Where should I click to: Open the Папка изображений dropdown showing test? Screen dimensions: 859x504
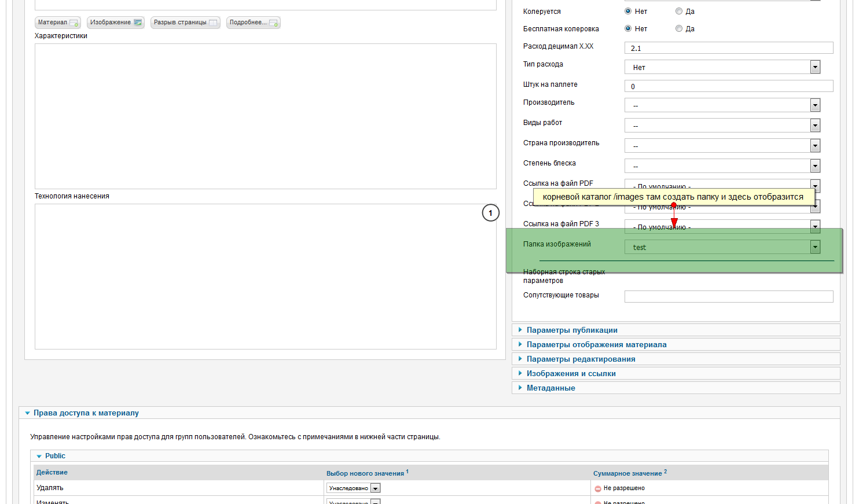[x=722, y=247]
